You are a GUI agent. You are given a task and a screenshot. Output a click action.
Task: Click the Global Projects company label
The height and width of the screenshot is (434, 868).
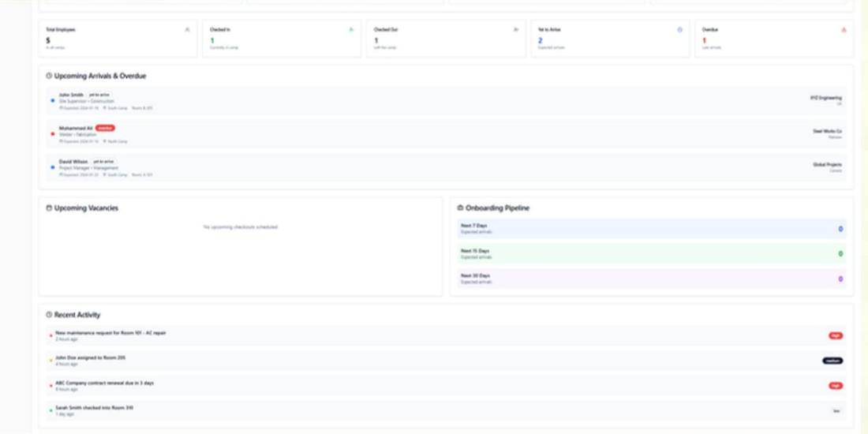(x=827, y=164)
